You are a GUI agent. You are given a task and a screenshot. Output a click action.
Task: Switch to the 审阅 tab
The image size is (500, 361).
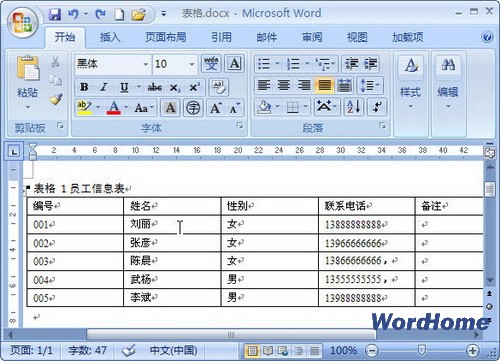[x=312, y=37]
